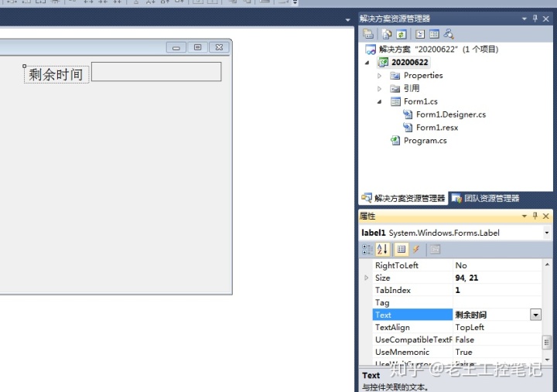
Task: Click the Form1.Designer.cs file icon
Action: pyautogui.click(x=408, y=114)
